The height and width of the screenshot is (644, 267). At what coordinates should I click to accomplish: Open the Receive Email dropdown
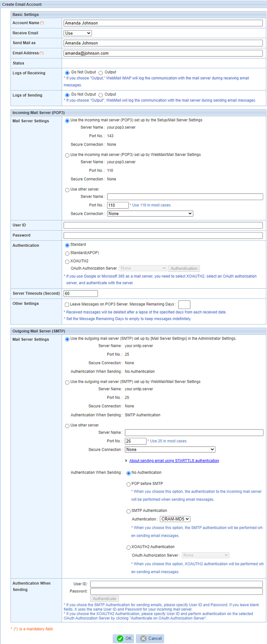78,33
